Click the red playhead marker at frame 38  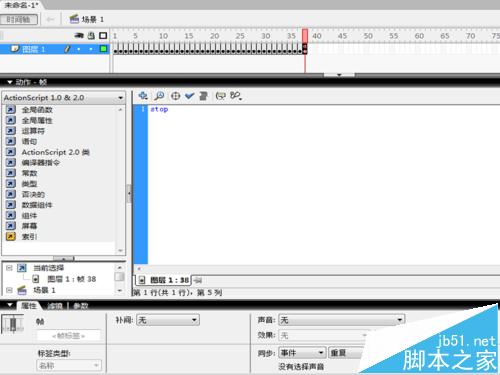305,35
